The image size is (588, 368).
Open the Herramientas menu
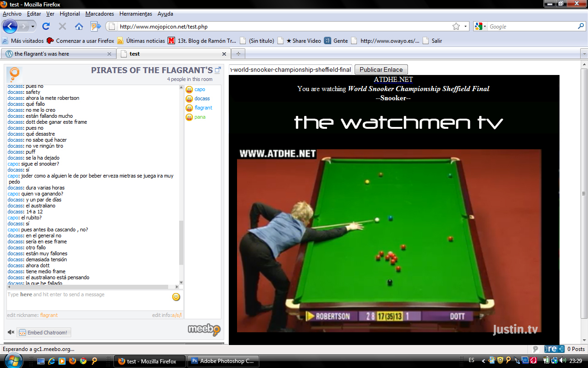(x=136, y=14)
